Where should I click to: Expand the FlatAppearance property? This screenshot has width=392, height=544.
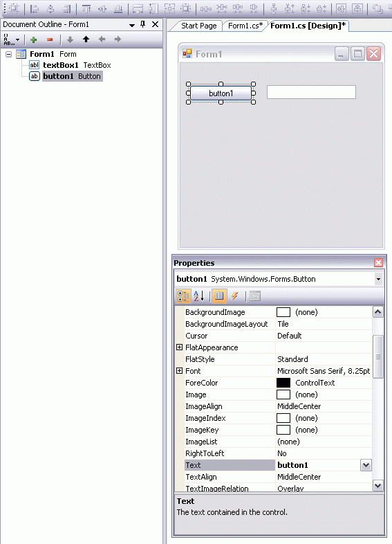point(179,347)
